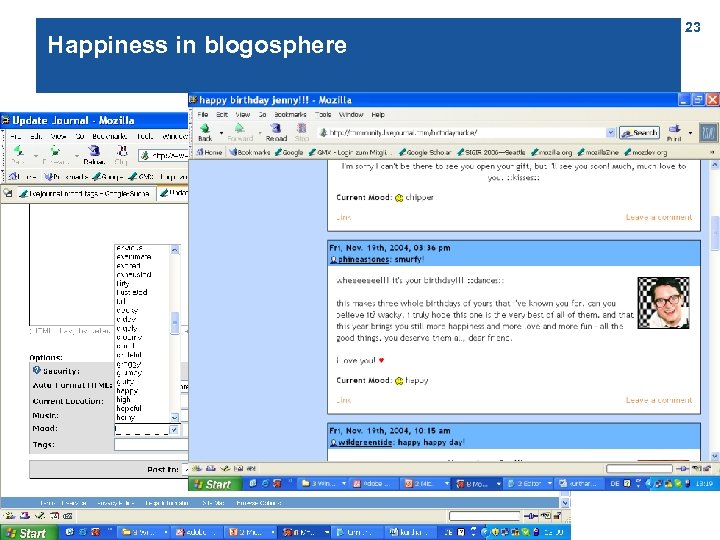The height and width of the screenshot is (540, 720).
Task: Open the wildgreentide user profile link
Action: coord(365,442)
